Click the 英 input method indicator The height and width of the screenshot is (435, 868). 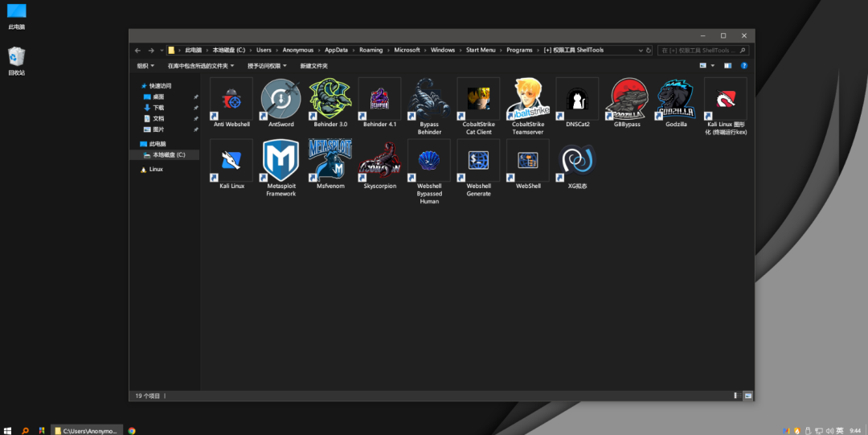point(840,430)
